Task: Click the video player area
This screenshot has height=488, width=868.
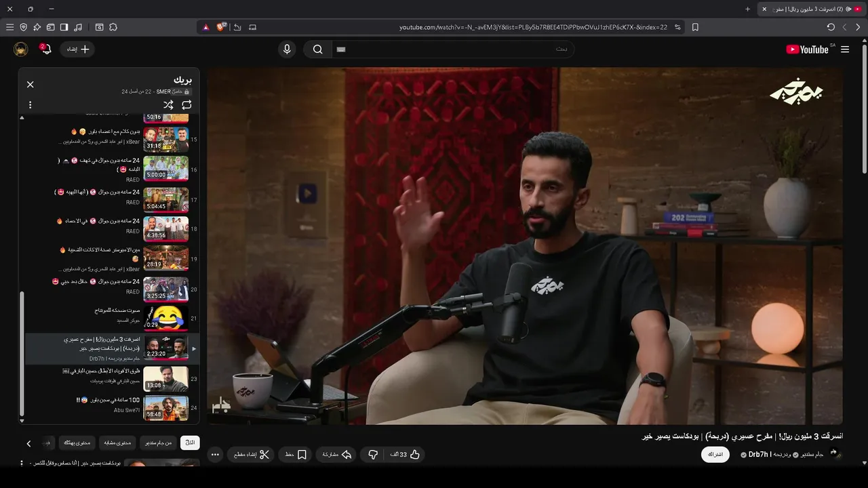Action: coord(525,246)
